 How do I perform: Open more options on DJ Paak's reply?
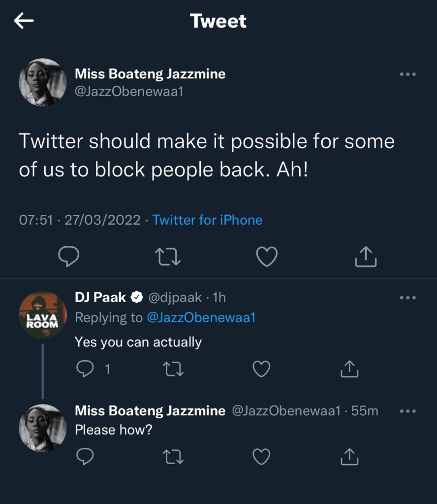pyautogui.click(x=407, y=298)
